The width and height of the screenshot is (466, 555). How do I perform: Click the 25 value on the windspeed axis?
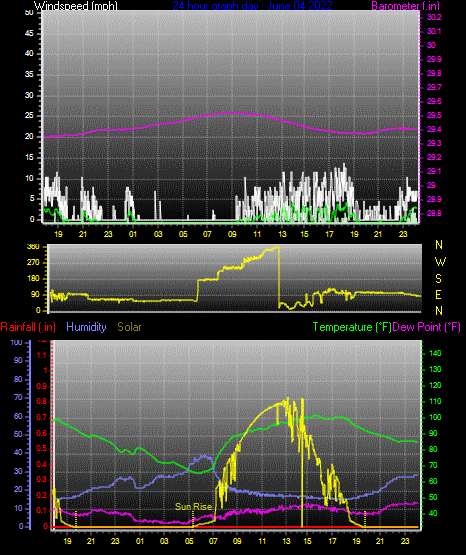pos(29,116)
